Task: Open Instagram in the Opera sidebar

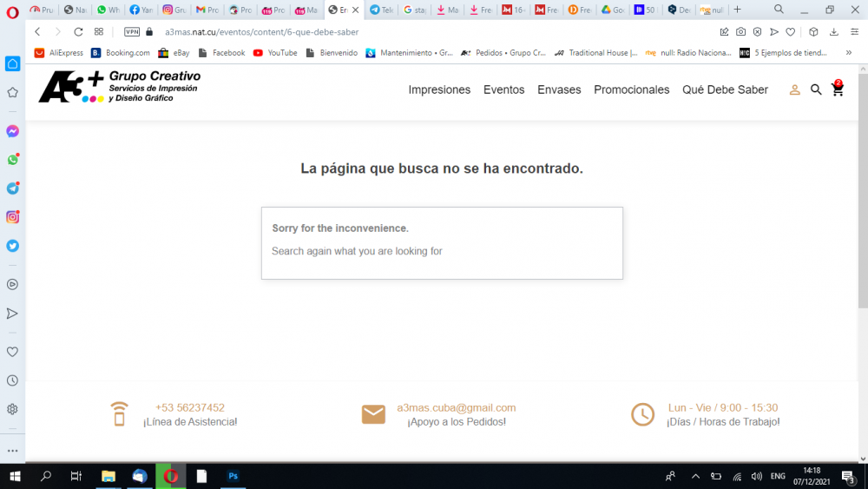Action: tap(12, 217)
